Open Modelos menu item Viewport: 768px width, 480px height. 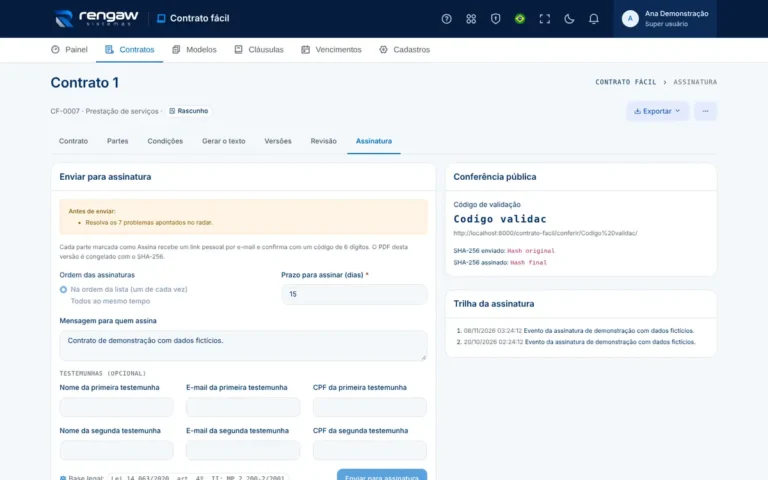(194, 49)
